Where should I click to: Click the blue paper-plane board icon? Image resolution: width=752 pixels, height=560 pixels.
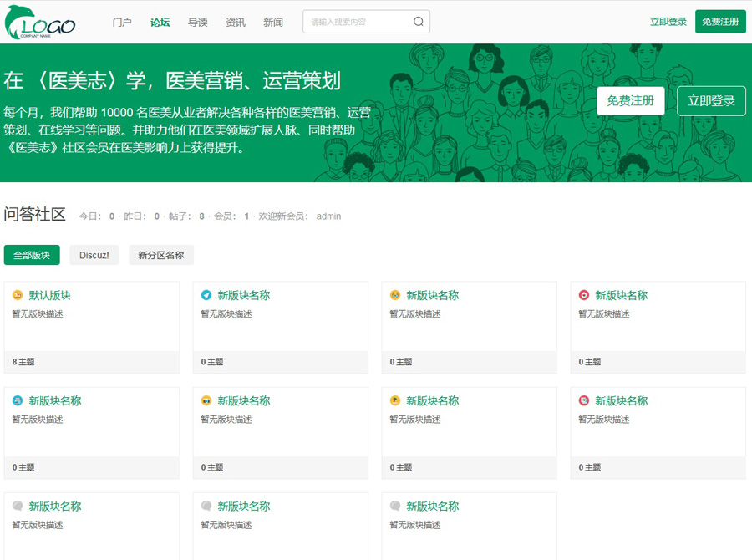coord(206,295)
